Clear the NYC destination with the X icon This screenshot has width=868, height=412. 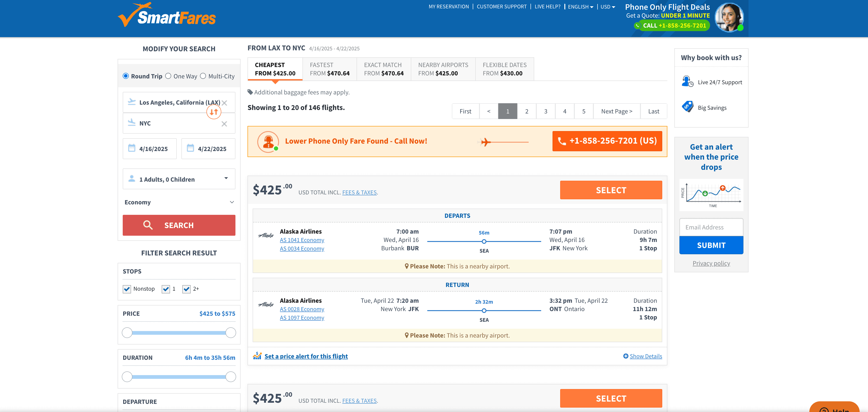click(x=224, y=124)
